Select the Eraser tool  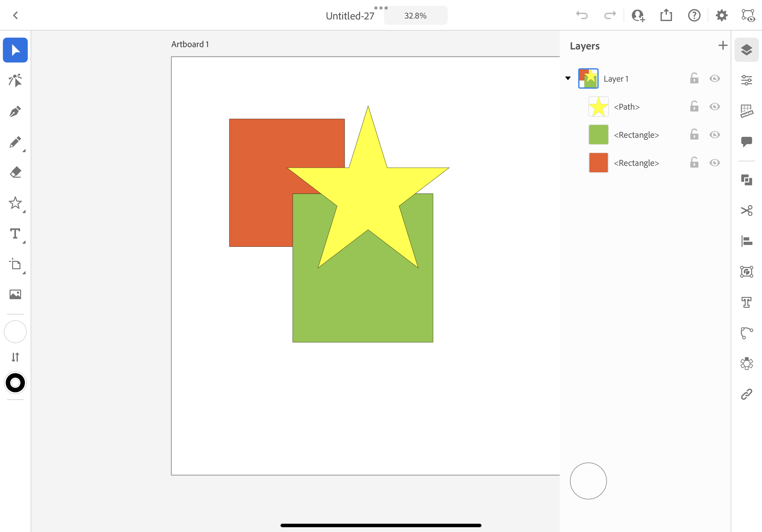pos(15,173)
